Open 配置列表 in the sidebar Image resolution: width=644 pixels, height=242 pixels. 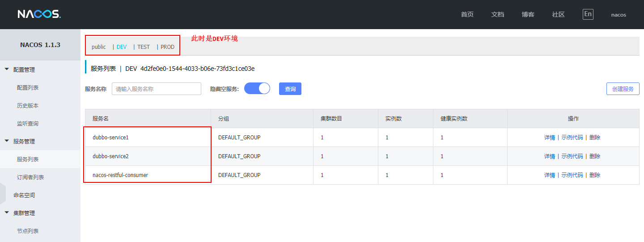[28, 87]
